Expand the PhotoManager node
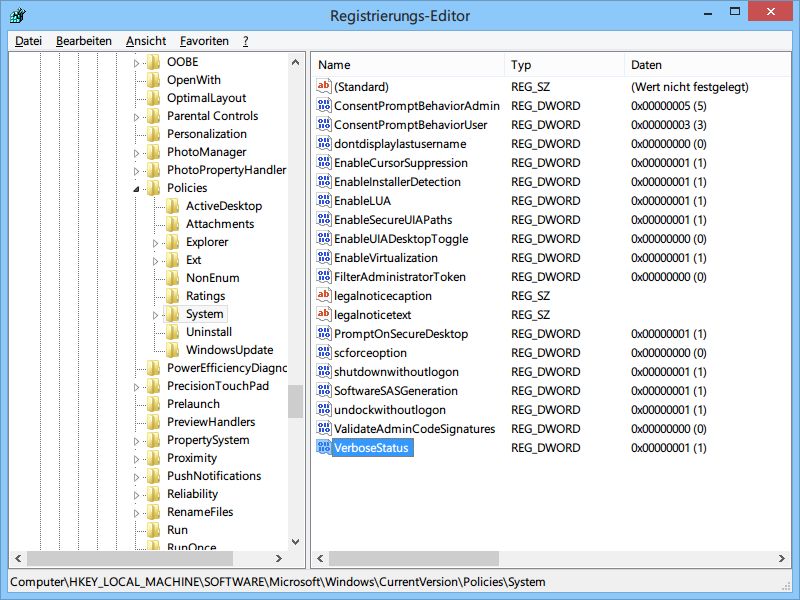Image resolution: width=800 pixels, height=600 pixels. tap(136, 153)
